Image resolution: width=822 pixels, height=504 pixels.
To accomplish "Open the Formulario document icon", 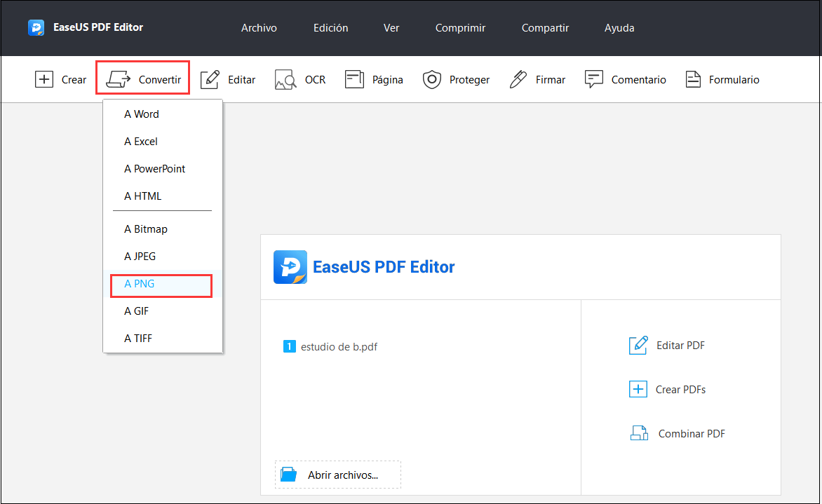I will tap(693, 80).
